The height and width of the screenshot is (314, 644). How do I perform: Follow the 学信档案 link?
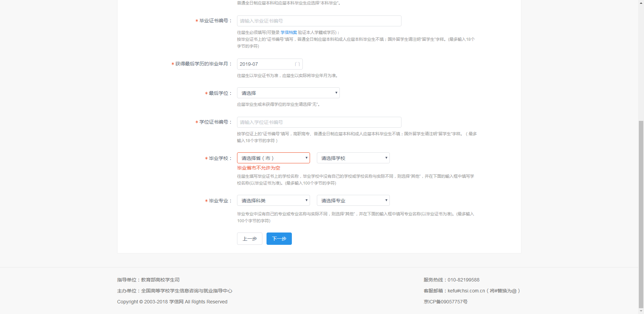point(289,33)
